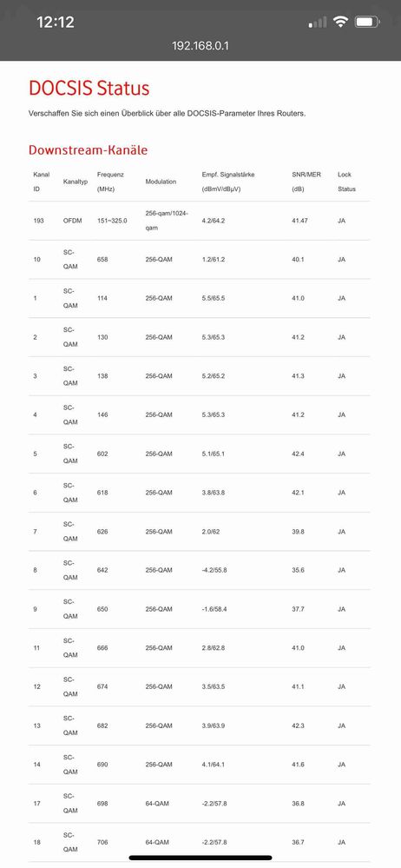Tap the 12:12 clock in status bar

[56, 22]
